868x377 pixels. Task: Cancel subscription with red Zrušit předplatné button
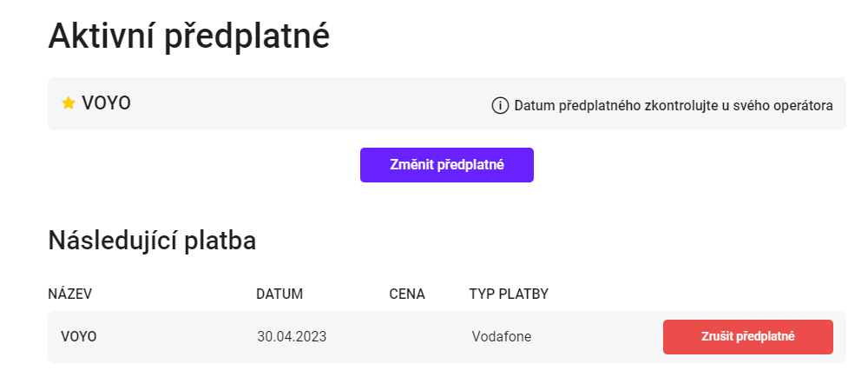click(x=748, y=336)
